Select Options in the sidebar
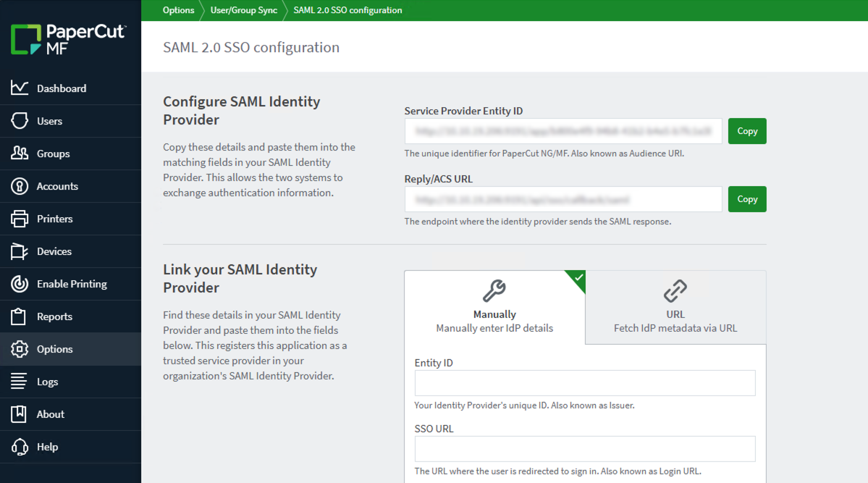Viewport: 868px width, 483px height. pyautogui.click(x=70, y=349)
